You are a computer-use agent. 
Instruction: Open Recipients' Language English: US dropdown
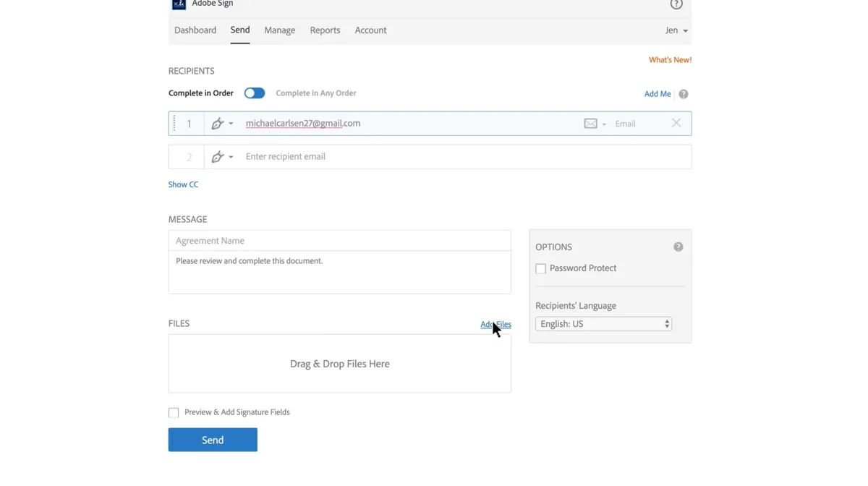pyautogui.click(x=603, y=324)
